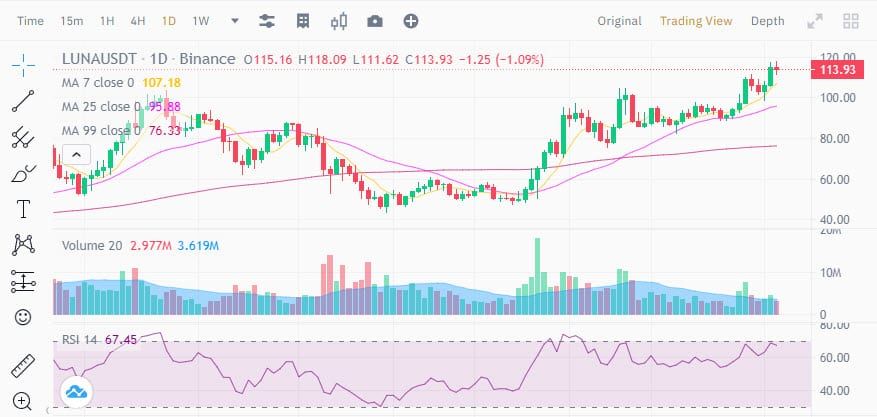Open the Depth chart view

[767, 21]
